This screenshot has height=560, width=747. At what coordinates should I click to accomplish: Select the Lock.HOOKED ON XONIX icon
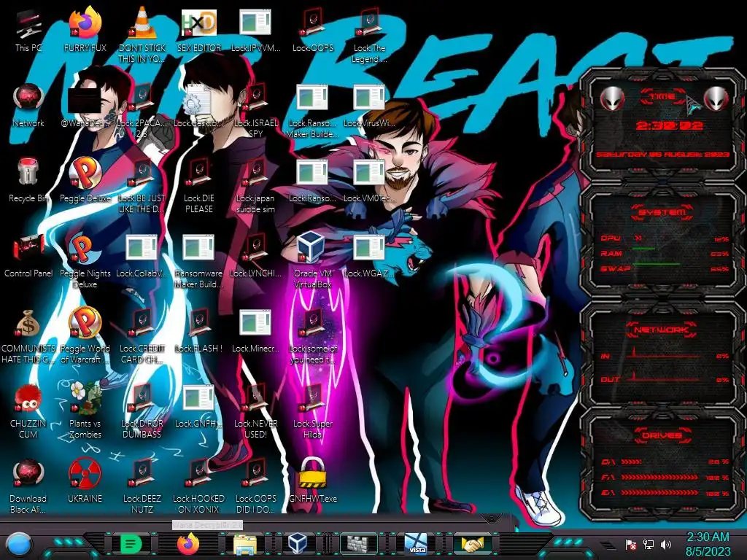[199, 486]
